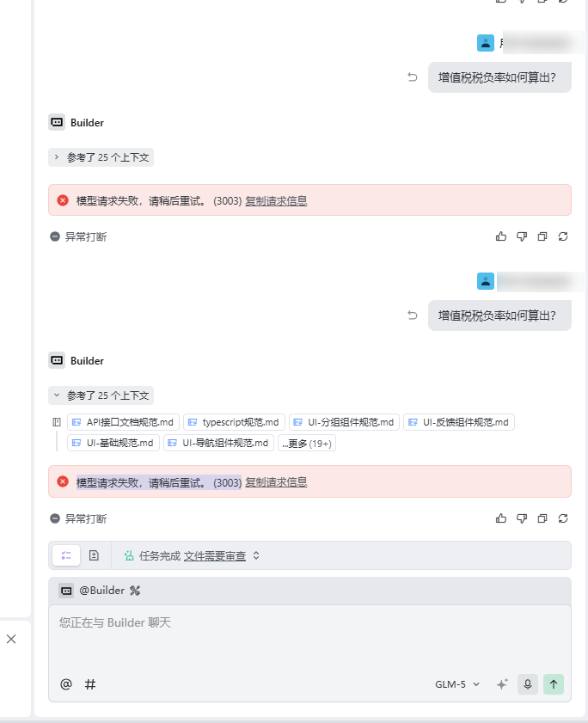Click the @ mention icon in chat input

[66, 684]
